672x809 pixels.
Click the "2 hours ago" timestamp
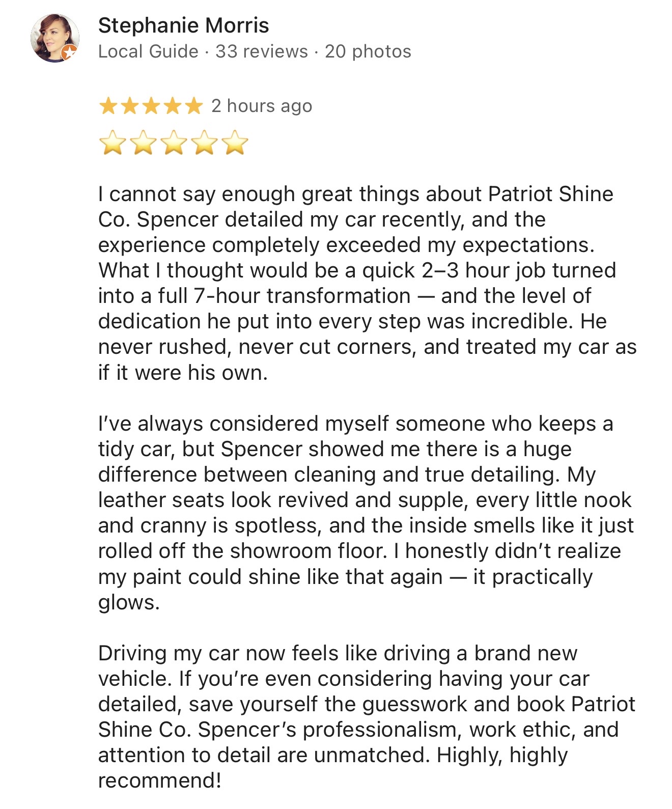point(262,106)
